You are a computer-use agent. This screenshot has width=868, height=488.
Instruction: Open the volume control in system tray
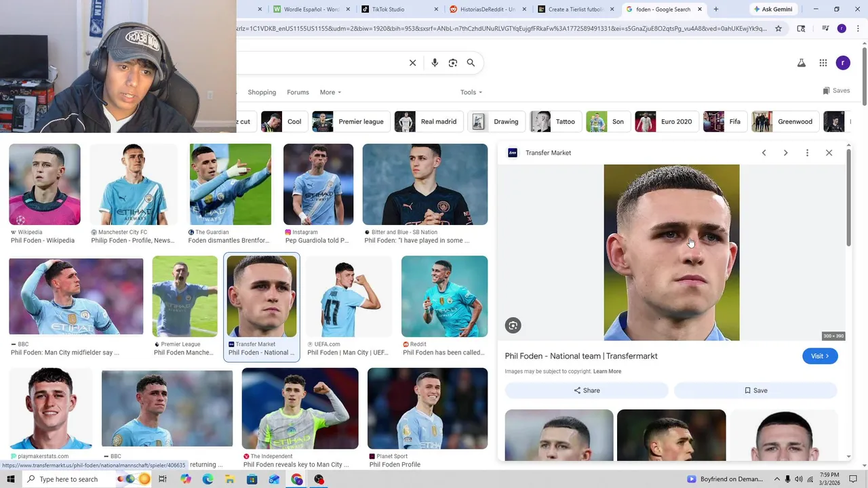[x=798, y=479]
